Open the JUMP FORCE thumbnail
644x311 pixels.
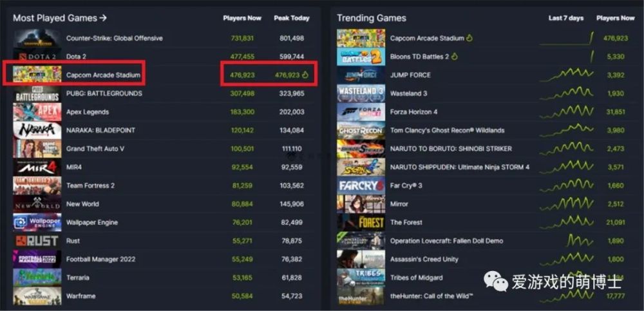click(x=361, y=75)
